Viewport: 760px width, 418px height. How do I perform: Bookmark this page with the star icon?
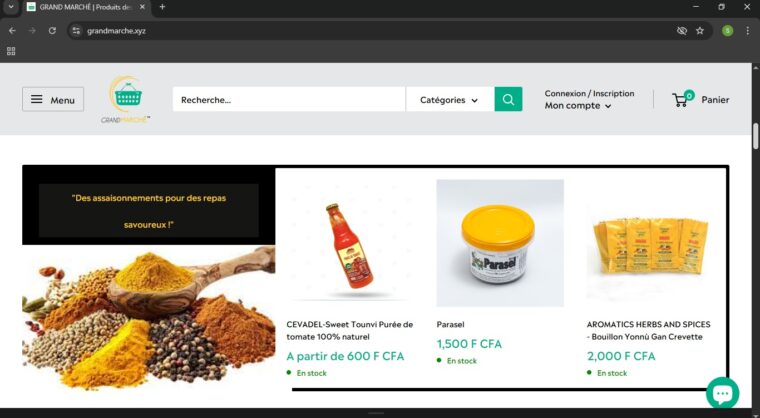click(x=700, y=31)
